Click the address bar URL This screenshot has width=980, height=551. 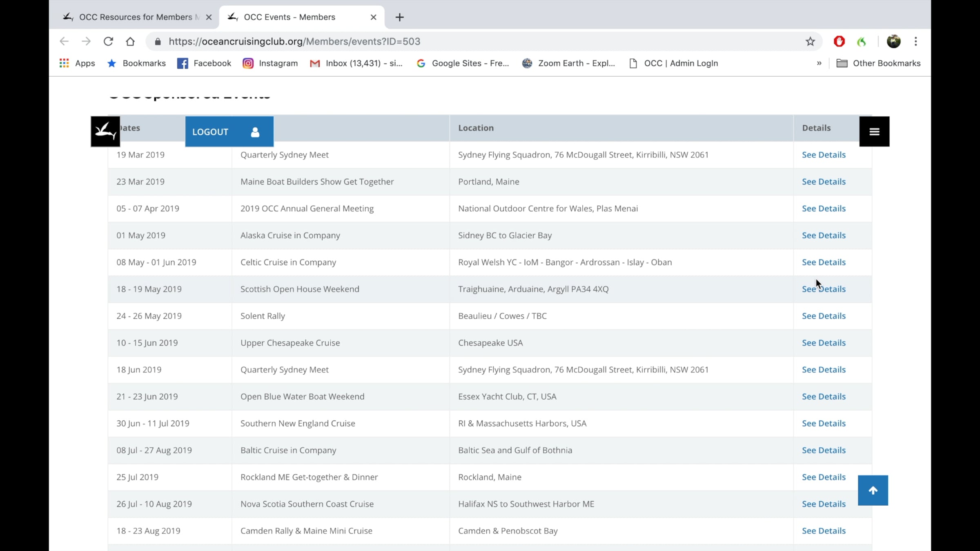pos(294,41)
